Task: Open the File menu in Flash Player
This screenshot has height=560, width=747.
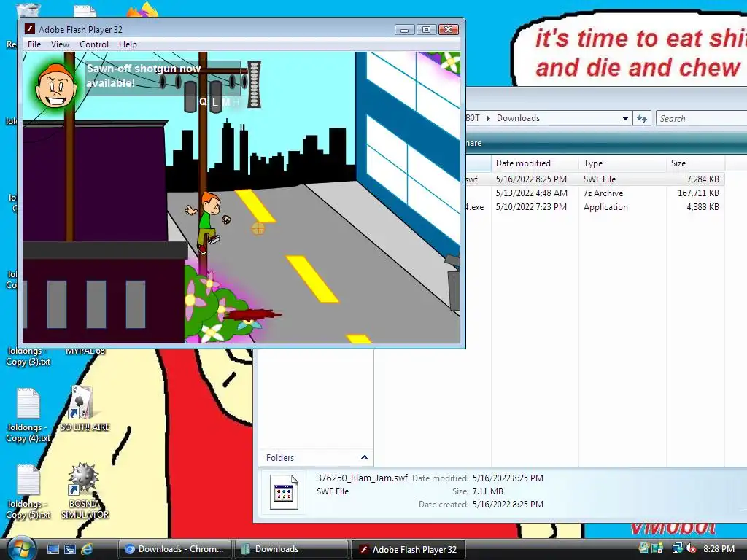Action: point(34,44)
